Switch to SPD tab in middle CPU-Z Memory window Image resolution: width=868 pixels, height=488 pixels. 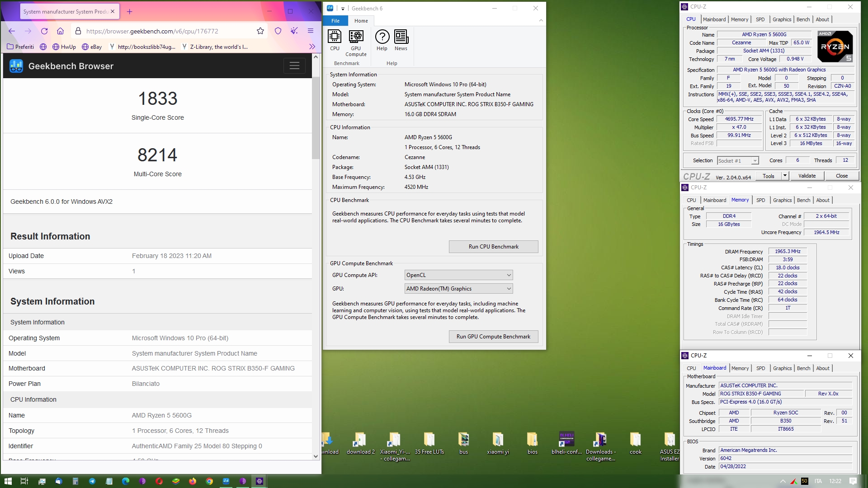(761, 200)
